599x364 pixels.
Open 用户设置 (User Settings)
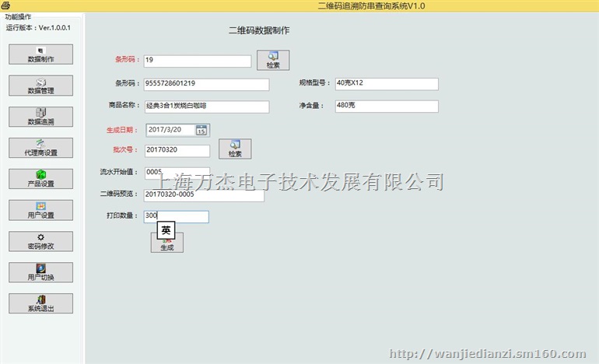(x=40, y=210)
